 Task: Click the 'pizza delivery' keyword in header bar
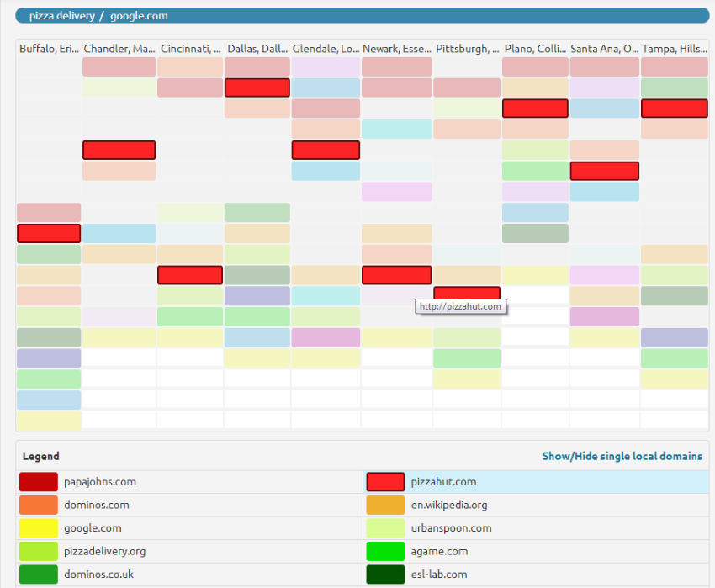tap(62, 15)
